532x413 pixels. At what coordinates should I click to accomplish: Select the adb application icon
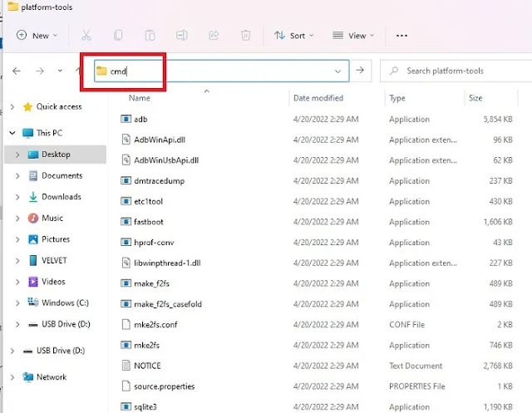[x=126, y=119]
